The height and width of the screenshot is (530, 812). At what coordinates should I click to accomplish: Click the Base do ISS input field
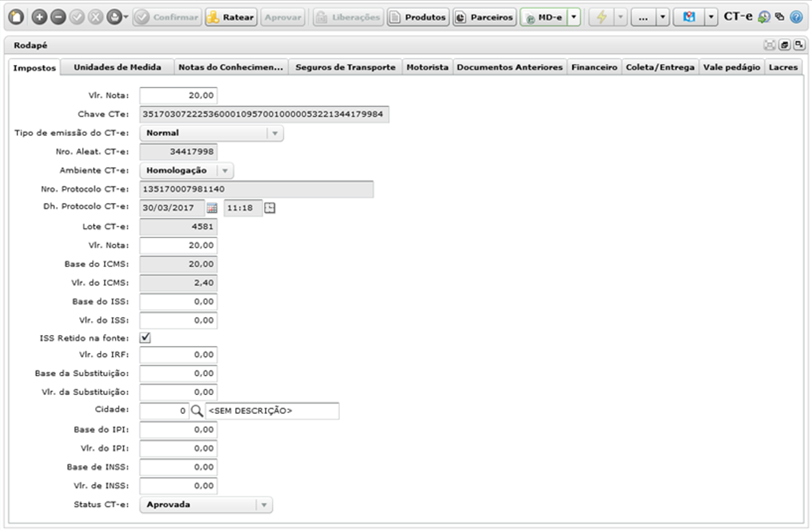click(x=178, y=301)
